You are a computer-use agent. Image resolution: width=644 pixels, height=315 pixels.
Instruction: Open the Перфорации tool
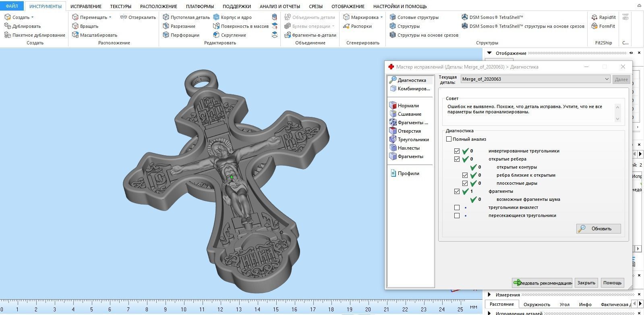coord(181,35)
